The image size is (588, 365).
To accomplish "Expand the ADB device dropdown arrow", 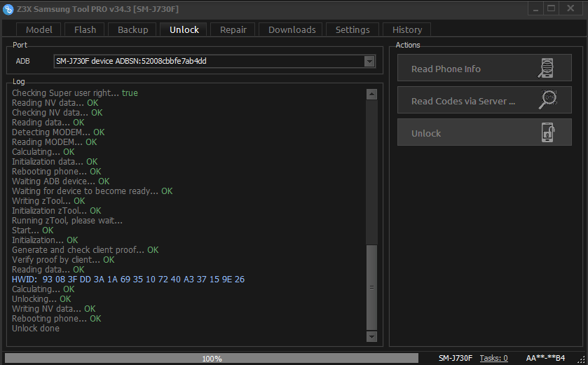I will [369, 61].
